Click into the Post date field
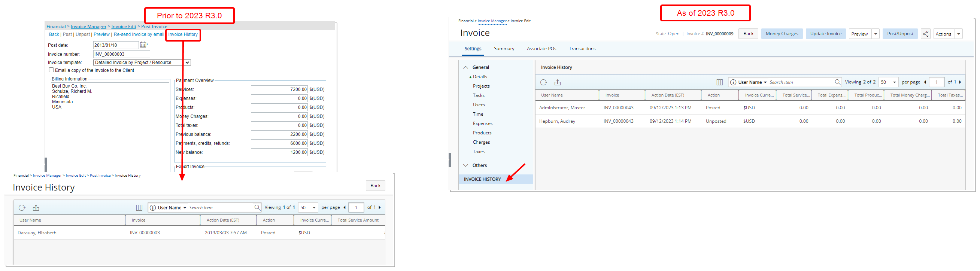This screenshot has width=980, height=271. (x=116, y=45)
